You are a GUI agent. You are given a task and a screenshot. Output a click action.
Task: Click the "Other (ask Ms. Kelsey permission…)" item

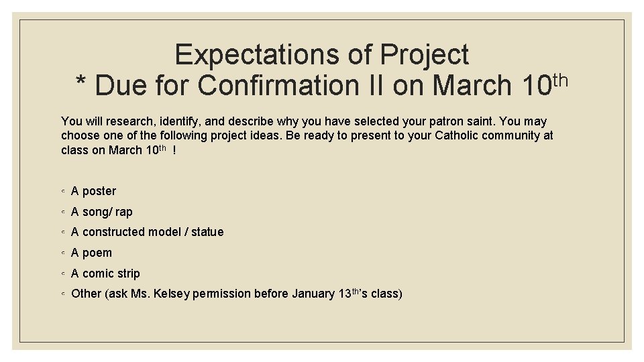coord(236,294)
